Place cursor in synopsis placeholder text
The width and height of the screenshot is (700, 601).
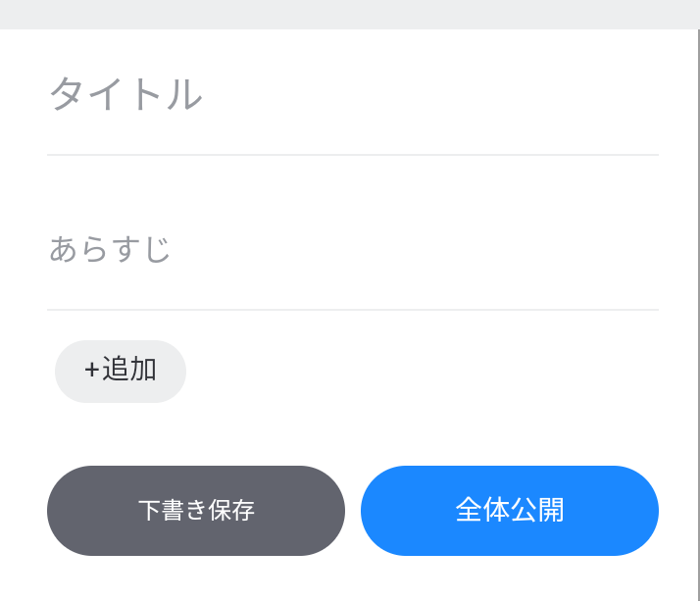point(110,249)
